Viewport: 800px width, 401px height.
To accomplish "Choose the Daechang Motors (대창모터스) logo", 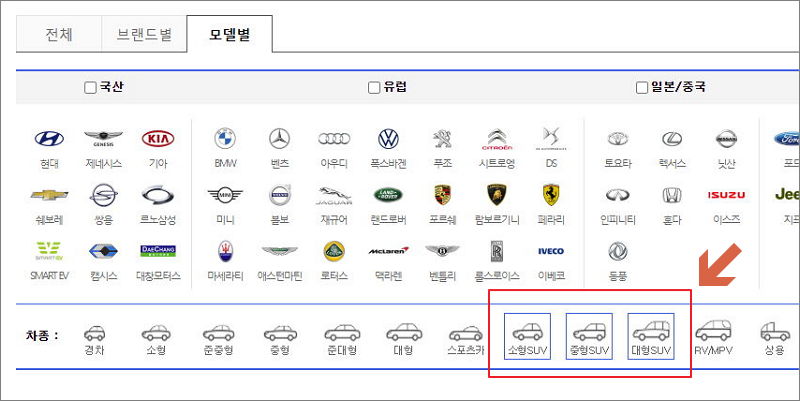I will (x=158, y=251).
